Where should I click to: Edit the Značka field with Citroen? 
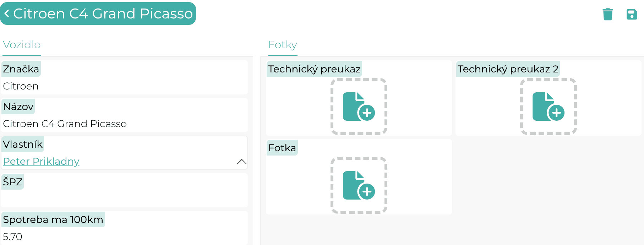[x=124, y=86]
